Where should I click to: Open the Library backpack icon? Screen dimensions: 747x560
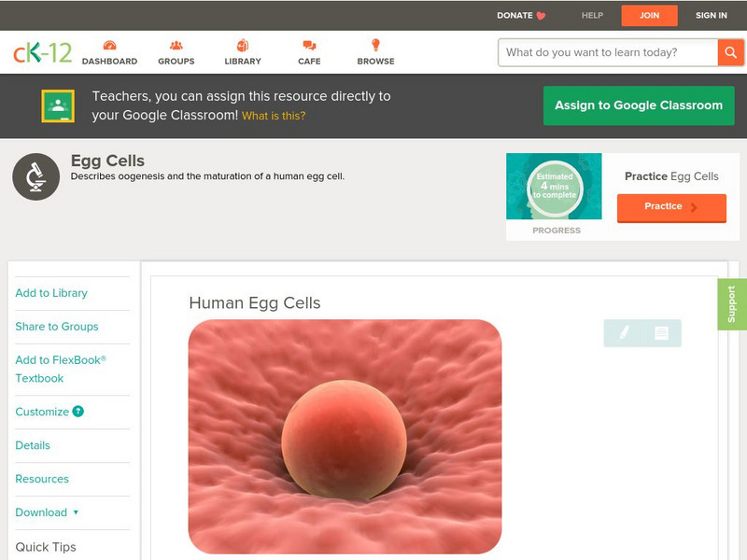(243, 45)
